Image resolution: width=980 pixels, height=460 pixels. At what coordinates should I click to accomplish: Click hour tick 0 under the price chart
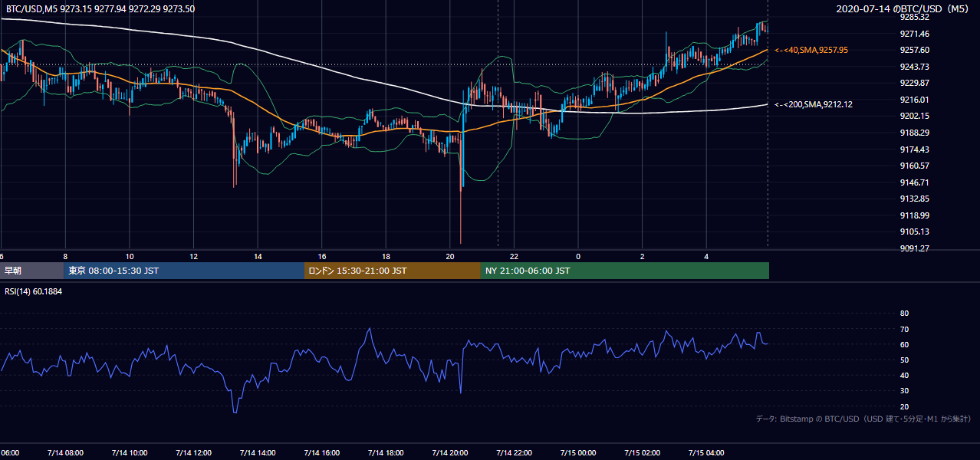[578, 257]
